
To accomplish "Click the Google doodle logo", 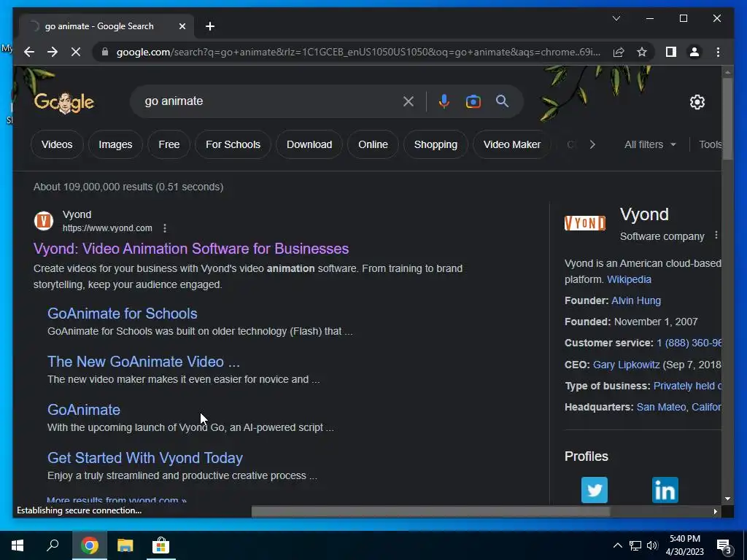I will click(64, 101).
